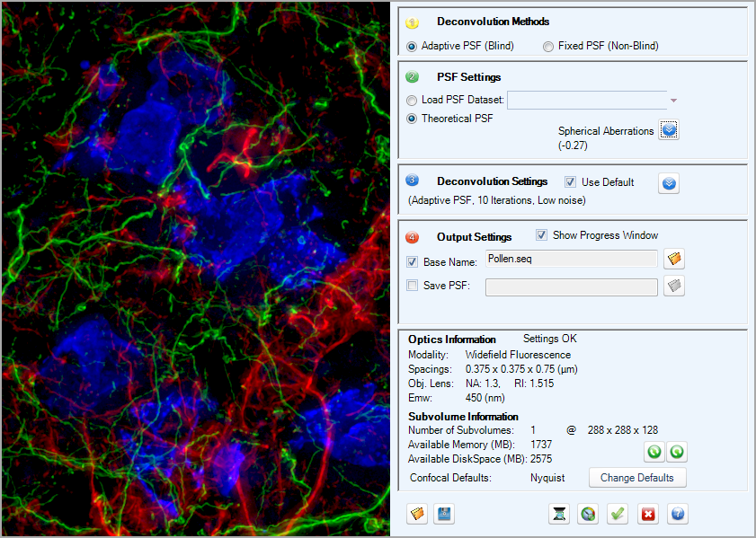The width and height of the screenshot is (756, 538).
Task: Enable the Save PSF checkbox
Action: point(413,286)
